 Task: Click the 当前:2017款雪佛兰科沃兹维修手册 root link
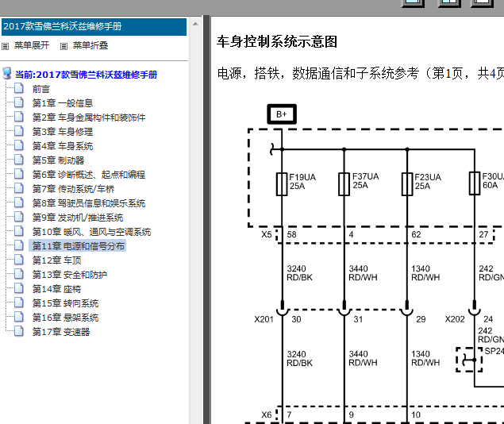[87, 75]
